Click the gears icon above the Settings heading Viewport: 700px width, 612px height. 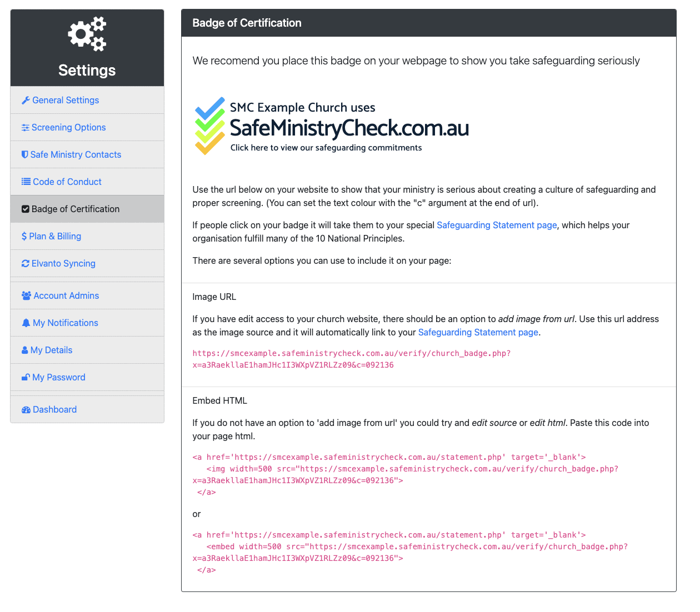click(87, 33)
